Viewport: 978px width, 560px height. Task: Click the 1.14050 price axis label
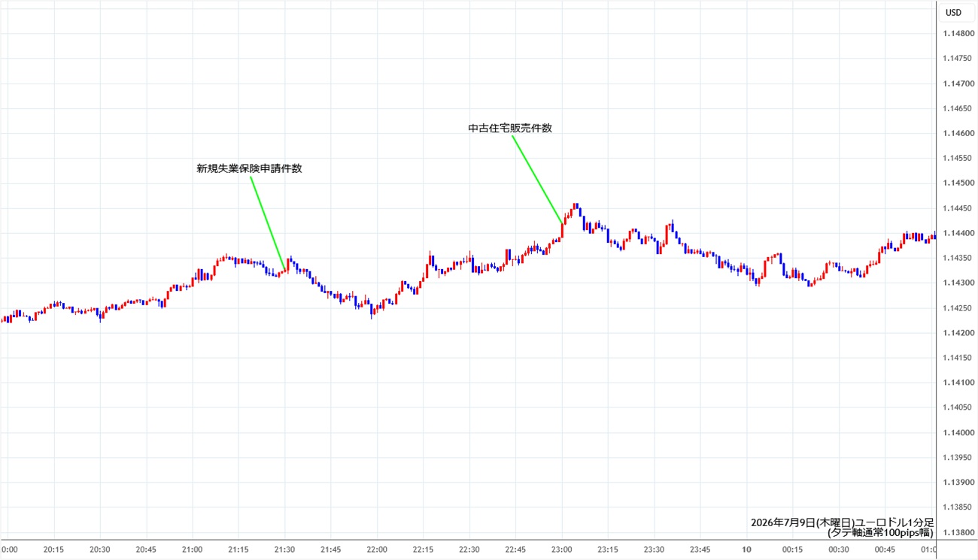click(x=958, y=407)
